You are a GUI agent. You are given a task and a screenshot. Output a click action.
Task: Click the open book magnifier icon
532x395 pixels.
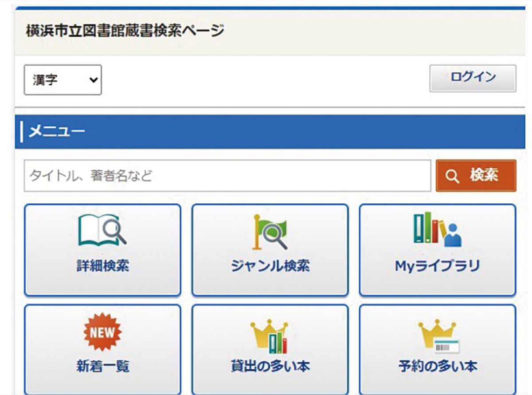coord(102,230)
